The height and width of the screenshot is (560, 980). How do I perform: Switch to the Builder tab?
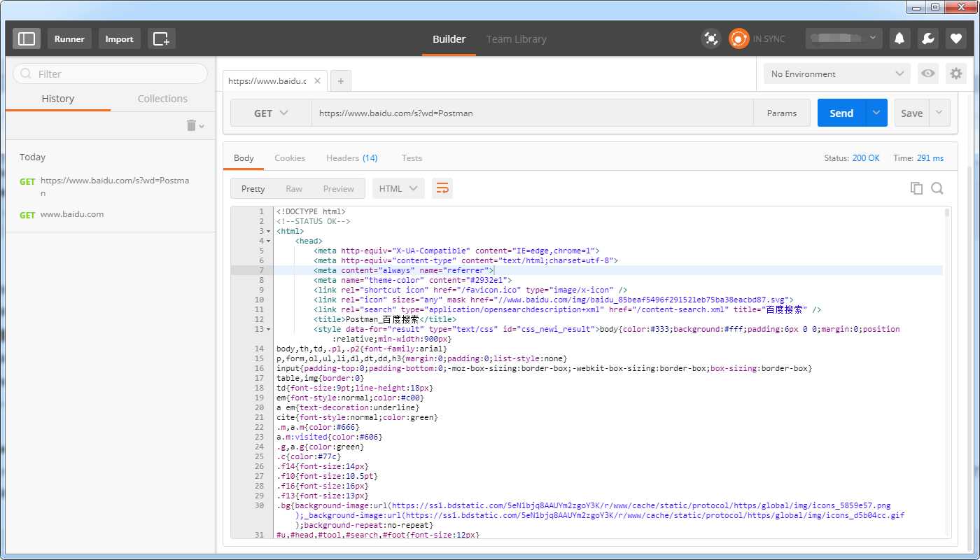click(449, 39)
